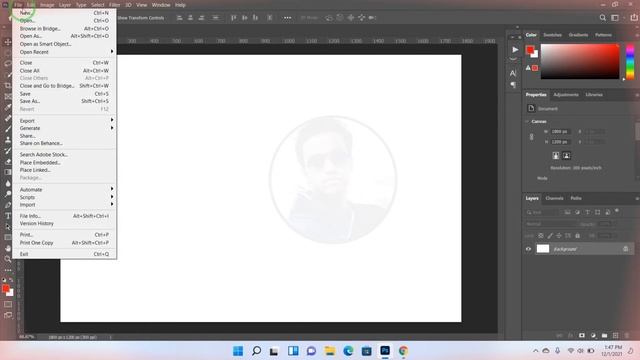Toggle the layer filtering on/off switch

coord(617,211)
